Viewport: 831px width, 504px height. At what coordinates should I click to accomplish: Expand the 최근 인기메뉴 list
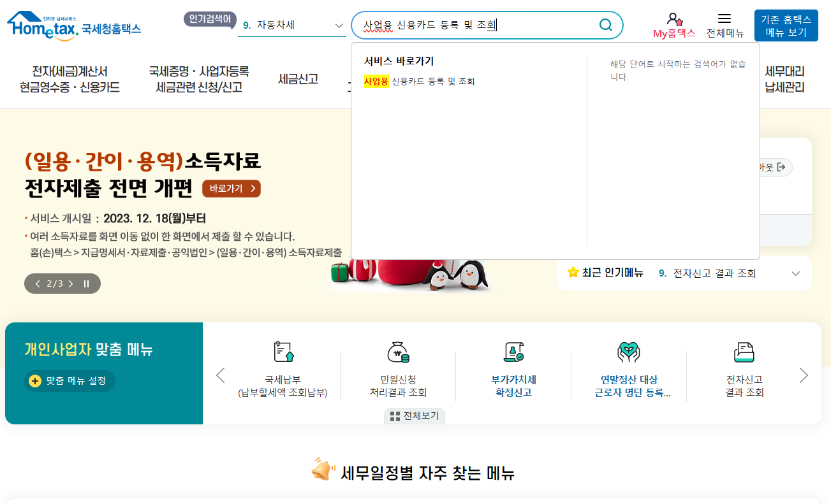(x=795, y=273)
